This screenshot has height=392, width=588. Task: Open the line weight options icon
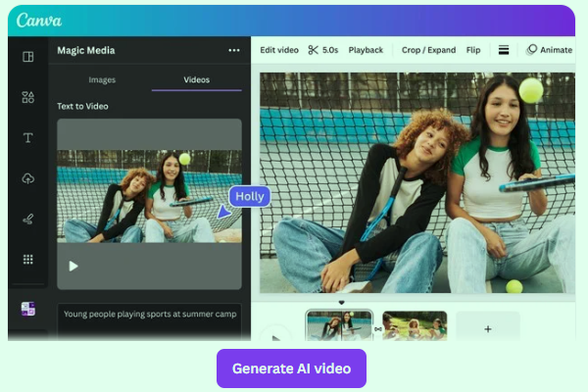pyautogui.click(x=504, y=50)
